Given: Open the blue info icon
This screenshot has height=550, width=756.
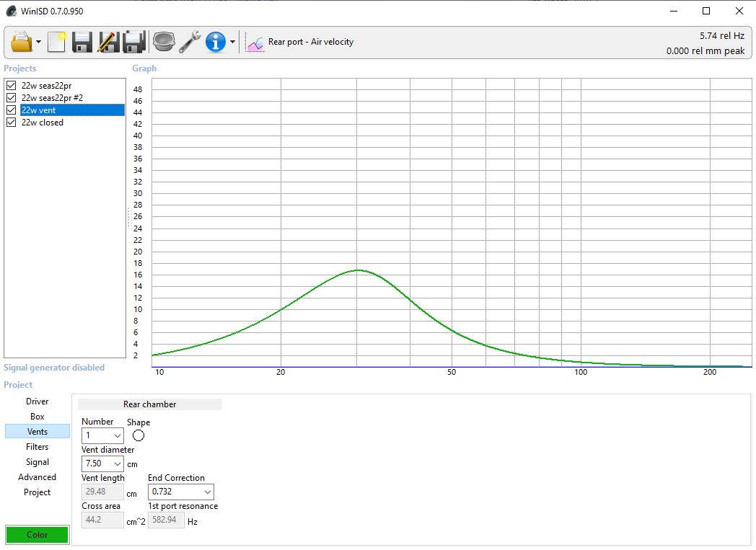Looking at the screenshot, I should point(216,42).
